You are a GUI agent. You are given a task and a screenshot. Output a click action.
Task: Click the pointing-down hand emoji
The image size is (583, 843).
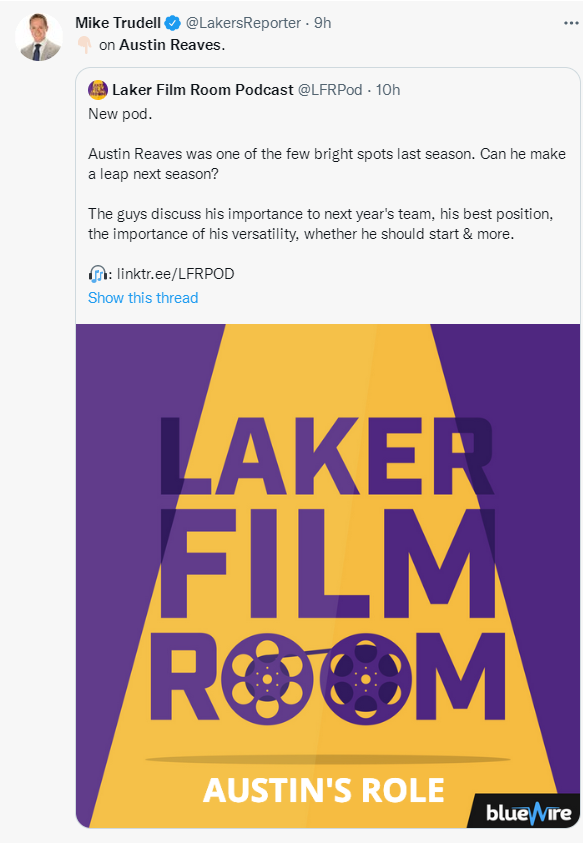pos(84,45)
